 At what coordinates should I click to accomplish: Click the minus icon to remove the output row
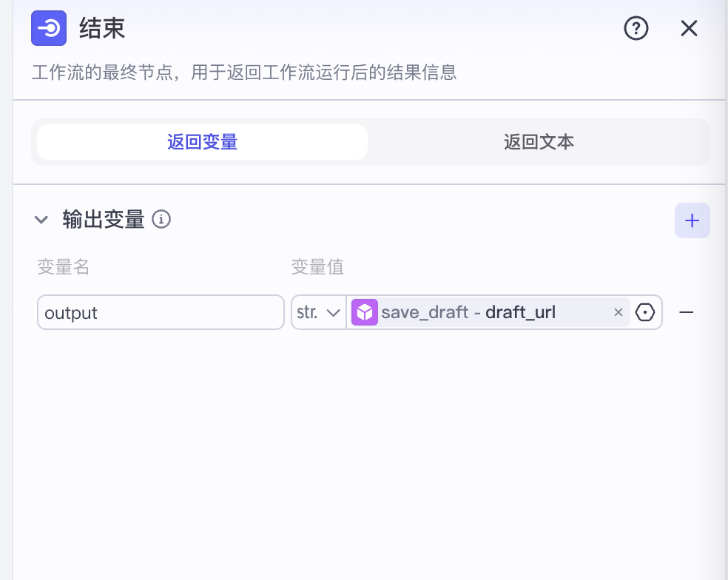click(686, 312)
